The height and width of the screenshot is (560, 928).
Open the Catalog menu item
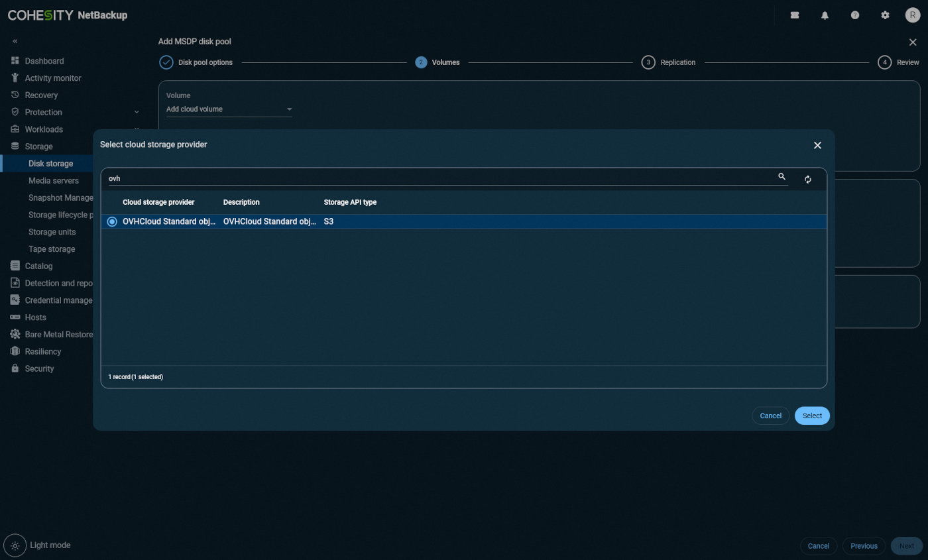38,266
